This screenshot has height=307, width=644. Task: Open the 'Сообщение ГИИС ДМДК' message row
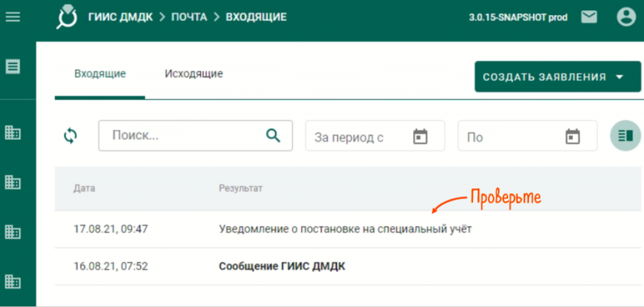pyautogui.click(x=282, y=266)
